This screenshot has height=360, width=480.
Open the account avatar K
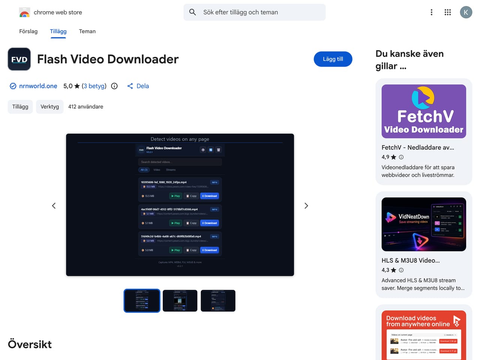(x=466, y=13)
